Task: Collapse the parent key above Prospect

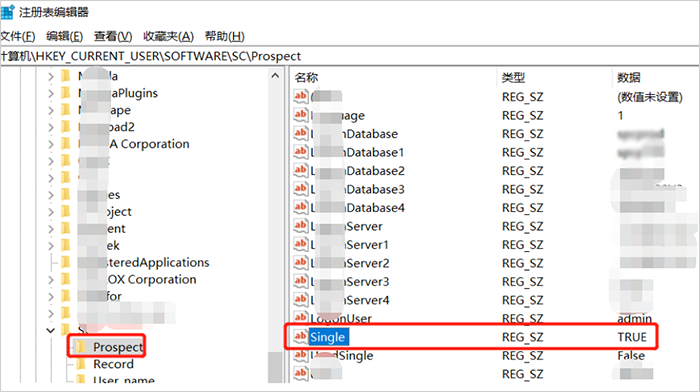Action: pyautogui.click(x=50, y=330)
